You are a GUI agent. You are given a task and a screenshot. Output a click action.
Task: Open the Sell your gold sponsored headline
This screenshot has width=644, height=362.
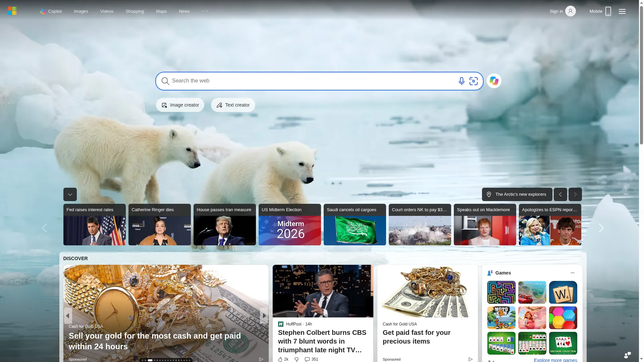pyautogui.click(x=155, y=341)
